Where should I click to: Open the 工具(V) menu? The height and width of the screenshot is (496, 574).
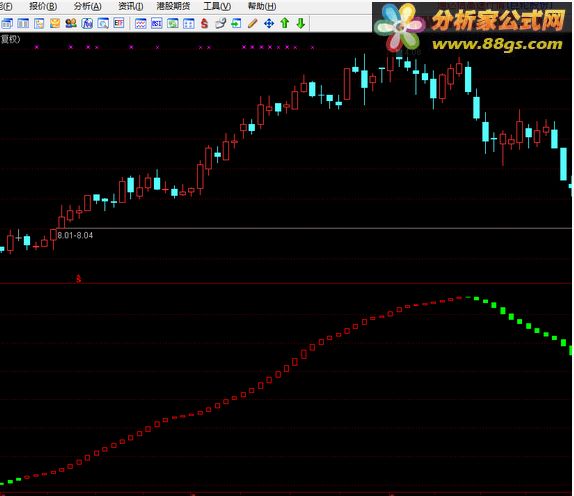click(x=217, y=6)
